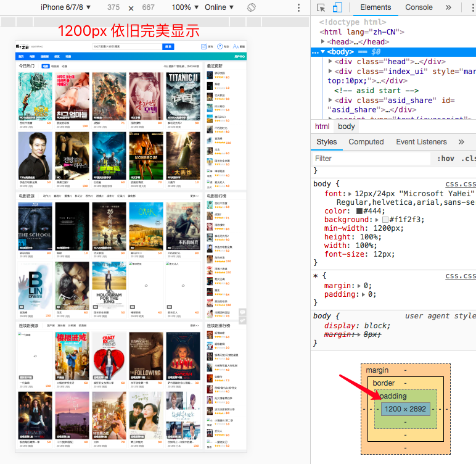Click the MONAMOUR movie poster

pos(146,156)
